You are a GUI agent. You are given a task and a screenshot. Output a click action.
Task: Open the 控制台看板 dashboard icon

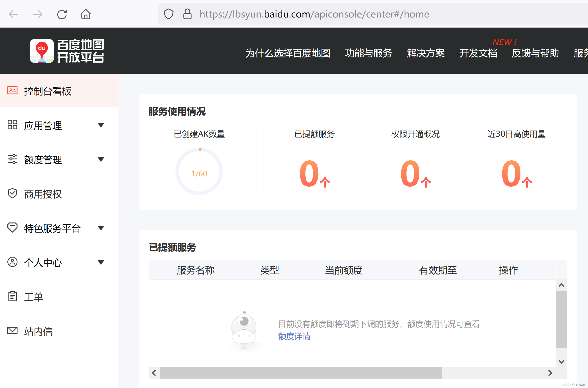(12, 91)
